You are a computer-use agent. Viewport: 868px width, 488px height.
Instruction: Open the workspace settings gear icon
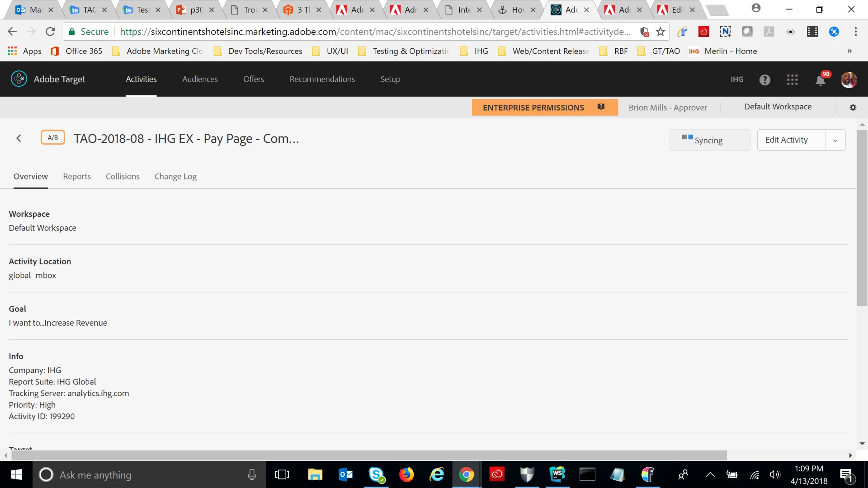click(853, 108)
